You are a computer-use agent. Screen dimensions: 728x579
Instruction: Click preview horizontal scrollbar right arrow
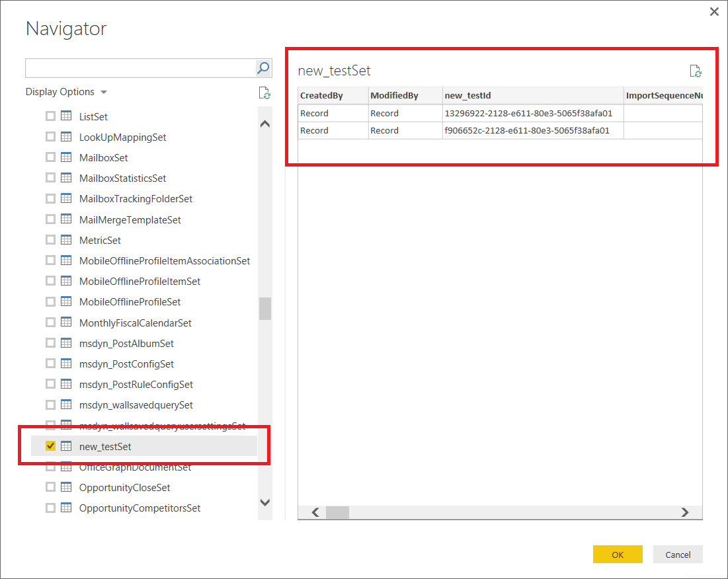[x=685, y=512]
